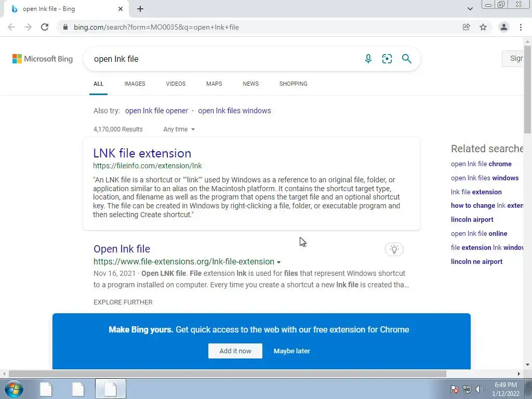532x399 pixels.
Task: Click related search 'lincoln airport'
Action: click(x=472, y=220)
